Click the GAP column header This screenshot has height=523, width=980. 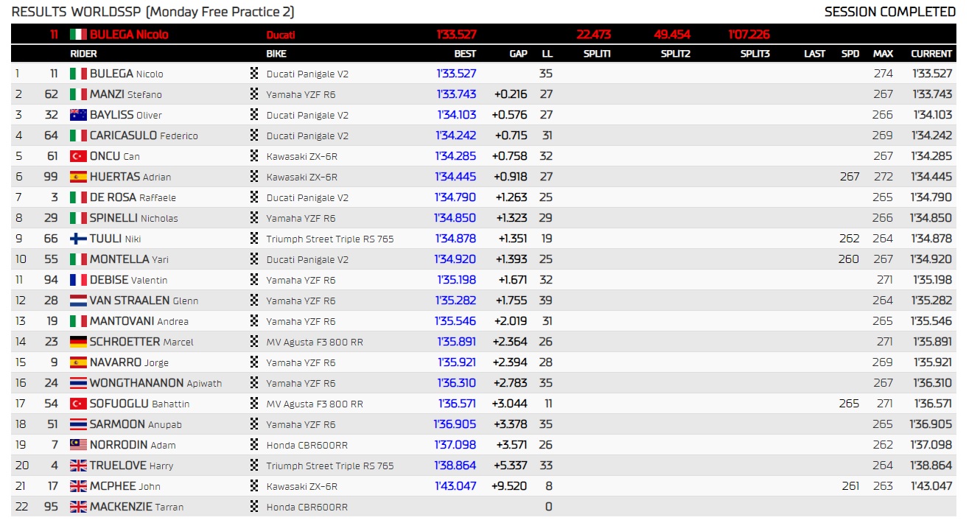519,54
